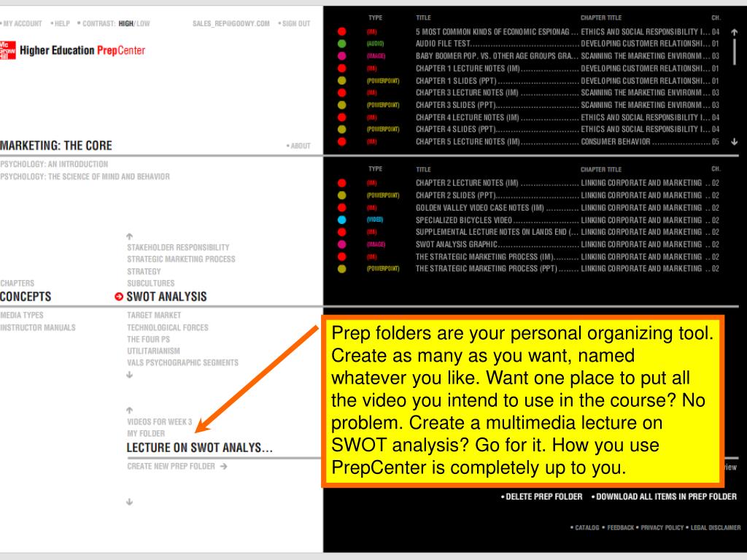Click Download All Items In Prep Folder
Image resolution: width=747 pixels, height=560 pixels.
(x=666, y=497)
